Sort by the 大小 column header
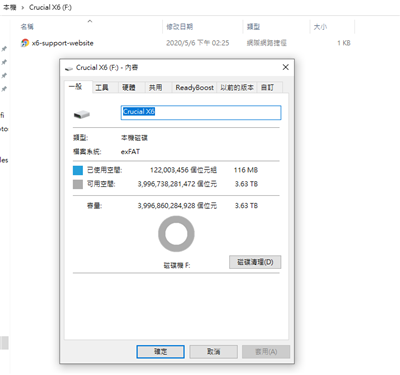The height and width of the screenshot is (375, 400). coord(320,27)
